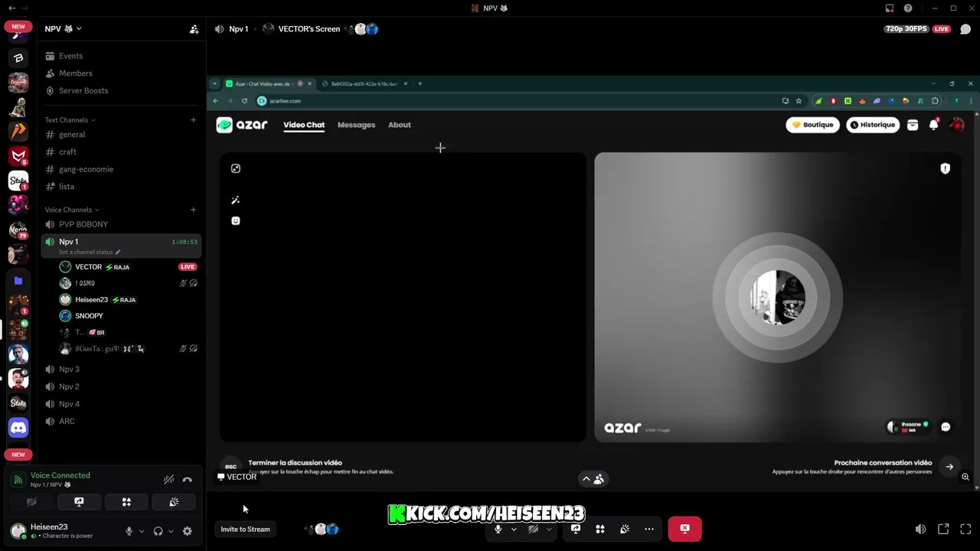The image size is (980, 551).
Task: Create a channel with Voice Channels plus
Action: pos(193,210)
